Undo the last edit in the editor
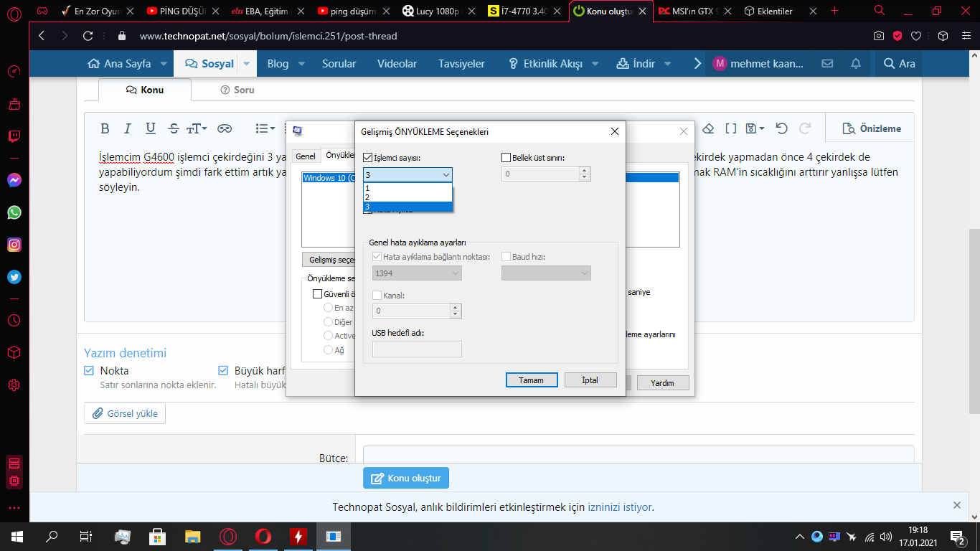The height and width of the screenshot is (551, 980). pyautogui.click(x=782, y=128)
